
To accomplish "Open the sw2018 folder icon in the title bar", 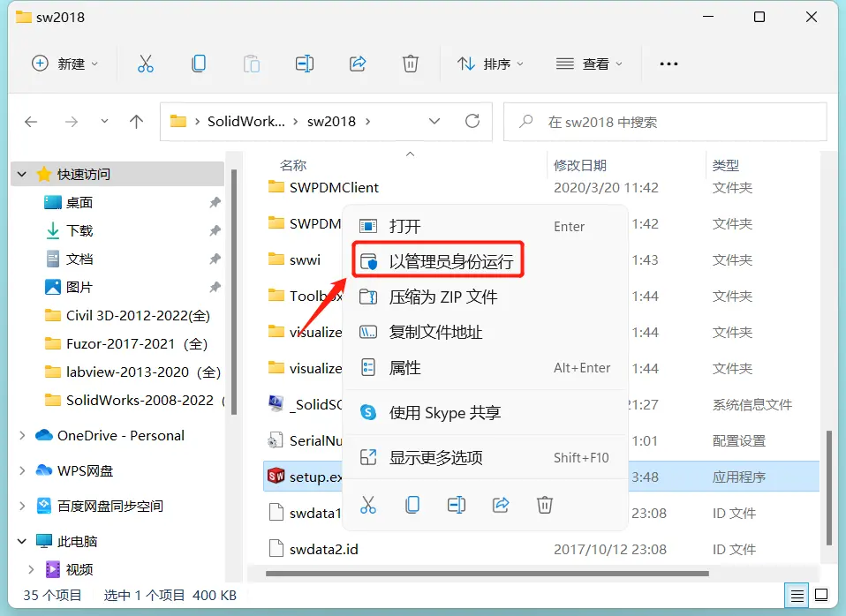I will pos(24,18).
